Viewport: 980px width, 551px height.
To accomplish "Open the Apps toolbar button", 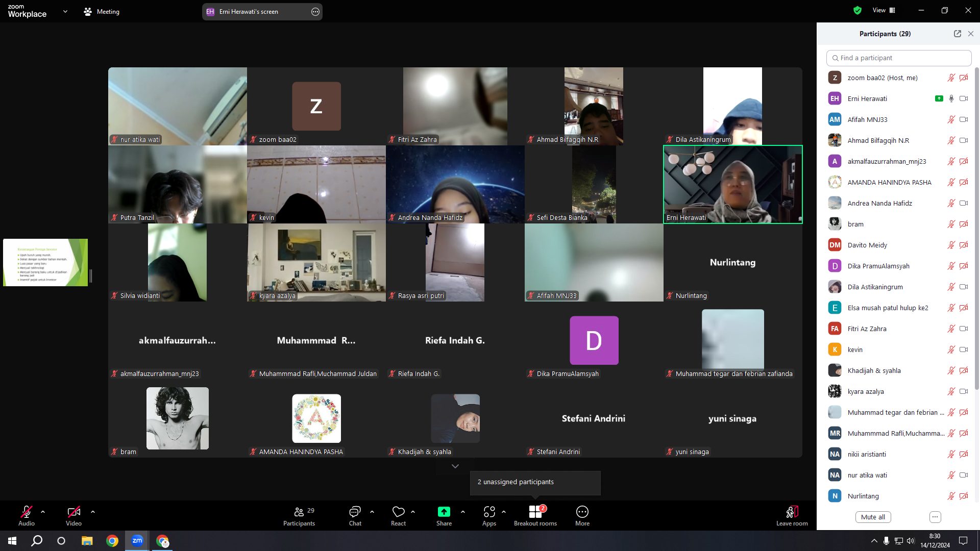I will 489,516.
